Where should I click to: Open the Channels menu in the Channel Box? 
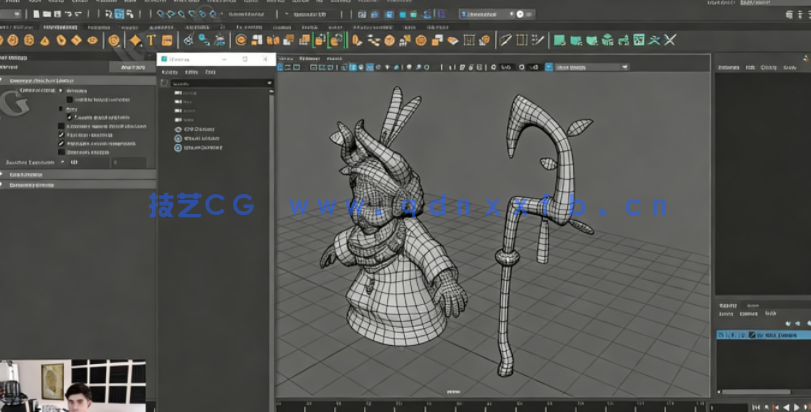tap(728, 67)
